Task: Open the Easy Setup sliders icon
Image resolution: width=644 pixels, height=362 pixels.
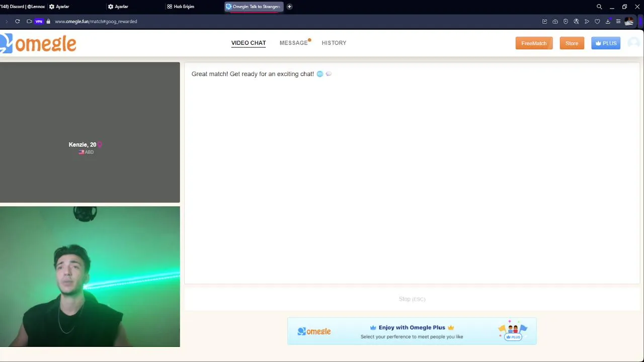Action: (618, 21)
